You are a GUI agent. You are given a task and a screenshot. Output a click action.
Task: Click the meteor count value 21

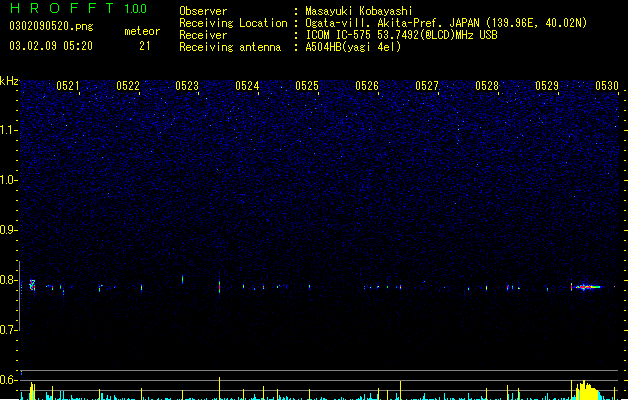point(145,46)
